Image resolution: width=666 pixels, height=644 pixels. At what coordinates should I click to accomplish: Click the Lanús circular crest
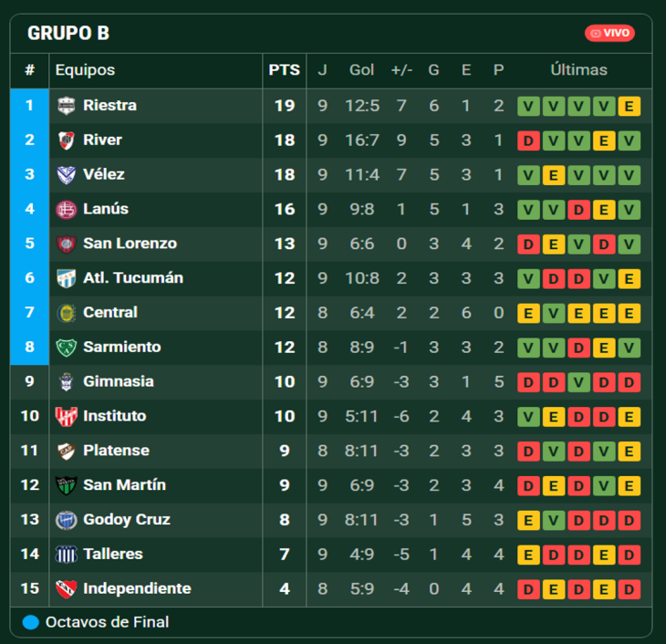tap(67, 210)
